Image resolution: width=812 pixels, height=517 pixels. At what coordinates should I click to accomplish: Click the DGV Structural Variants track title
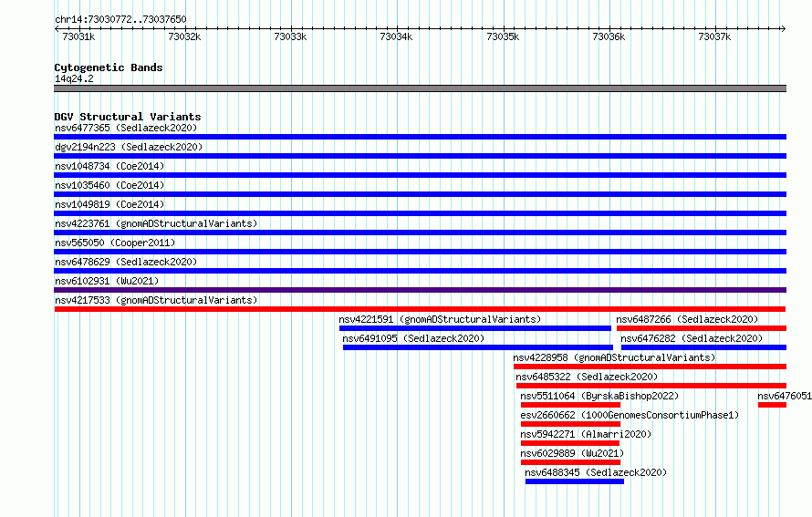click(x=128, y=117)
